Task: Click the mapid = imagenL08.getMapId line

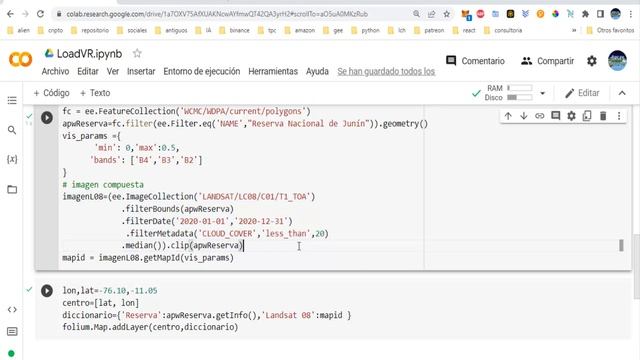Action: (x=148, y=258)
